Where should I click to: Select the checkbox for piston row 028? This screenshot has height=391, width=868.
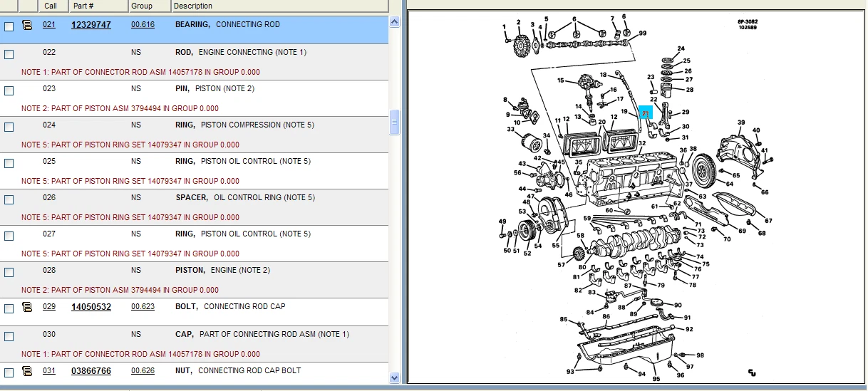(x=9, y=272)
